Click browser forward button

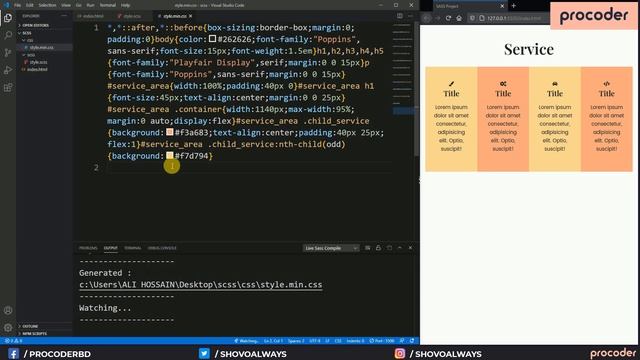[x=438, y=18]
